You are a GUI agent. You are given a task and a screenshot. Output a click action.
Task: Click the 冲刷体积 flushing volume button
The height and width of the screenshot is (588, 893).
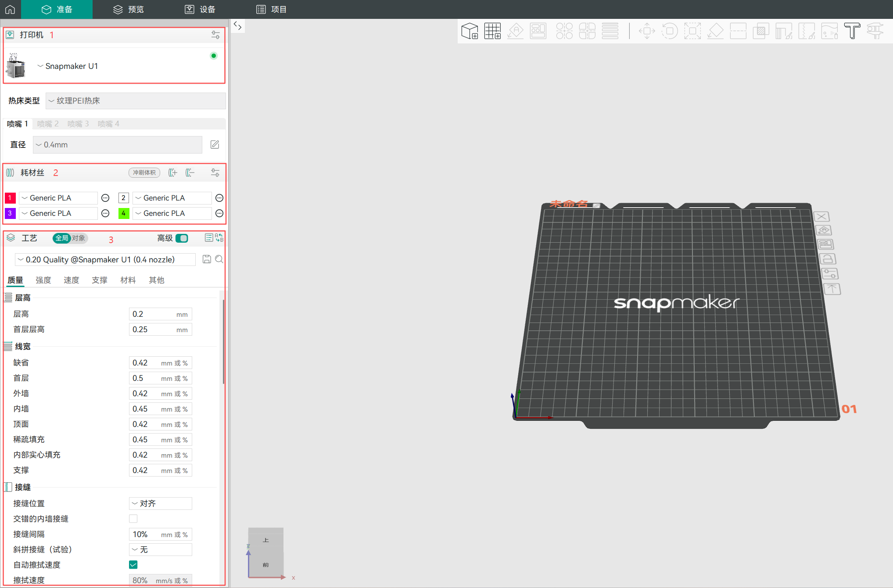(x=144, y=173)
